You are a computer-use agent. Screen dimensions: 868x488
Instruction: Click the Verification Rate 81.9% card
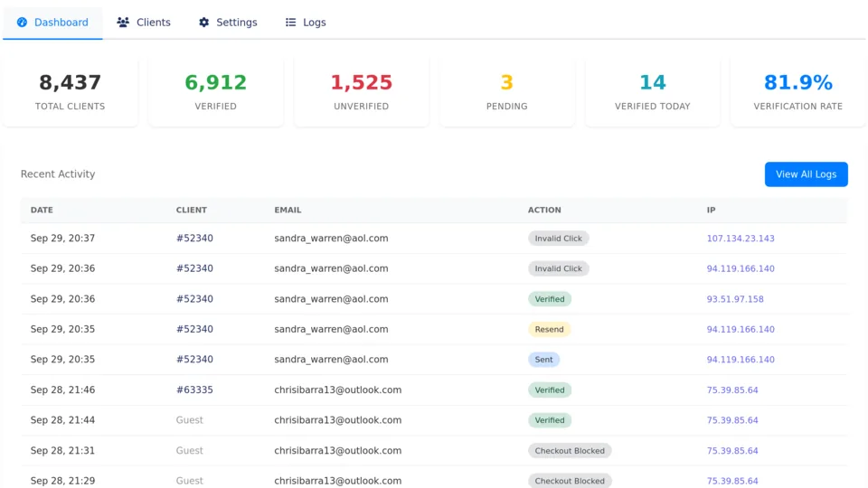(x=797, y=91)
